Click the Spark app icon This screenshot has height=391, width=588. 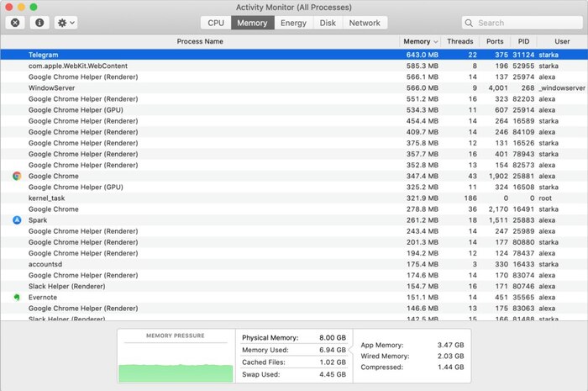17,220
